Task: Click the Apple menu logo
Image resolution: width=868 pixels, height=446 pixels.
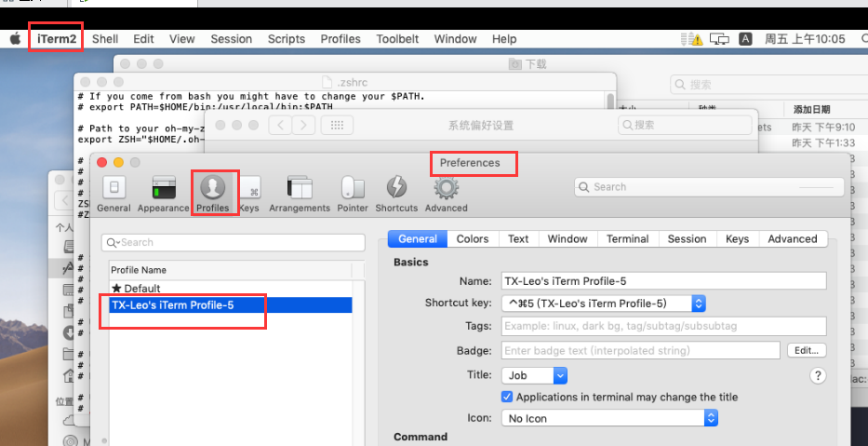Action: 16,39
